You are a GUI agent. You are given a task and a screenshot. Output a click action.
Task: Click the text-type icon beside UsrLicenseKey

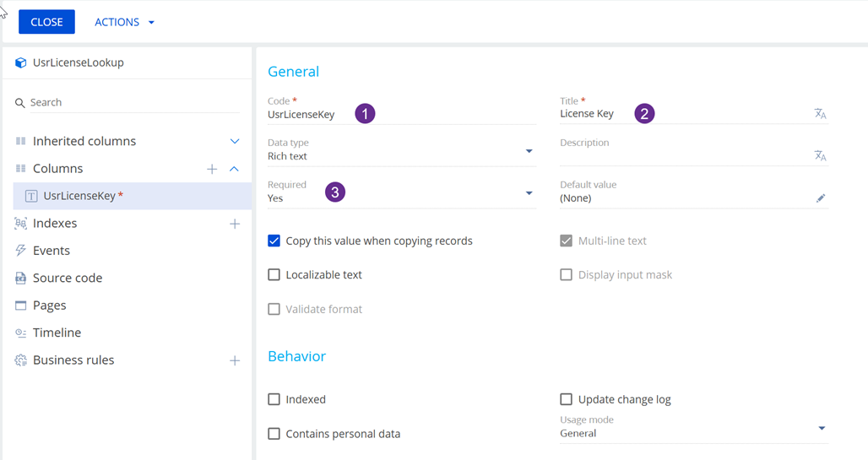coord(31,196)
